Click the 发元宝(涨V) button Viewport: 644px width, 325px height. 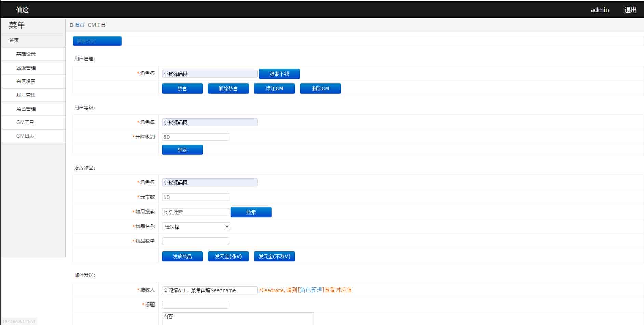click(228, 256)
